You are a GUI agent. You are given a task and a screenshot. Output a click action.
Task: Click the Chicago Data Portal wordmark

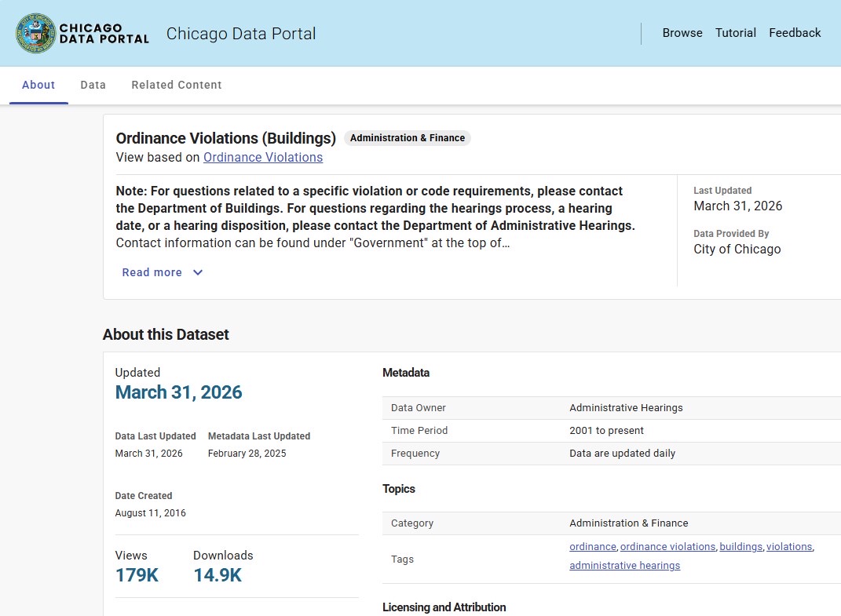click(104, 33)
